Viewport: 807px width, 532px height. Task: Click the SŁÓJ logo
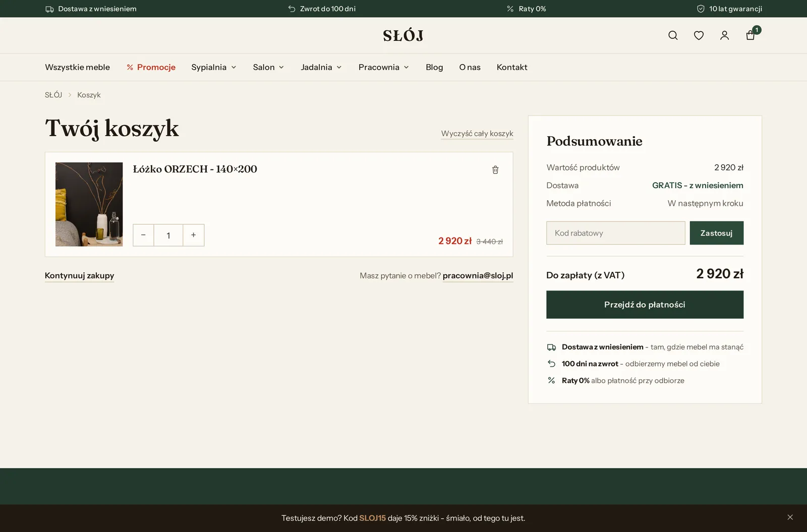coord(403,35)
